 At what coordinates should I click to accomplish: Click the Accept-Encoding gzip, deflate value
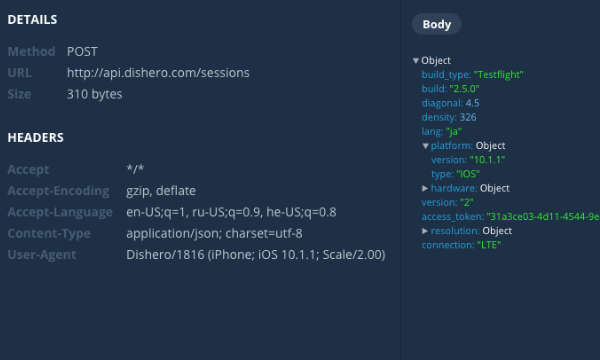[x=161, y=191]
